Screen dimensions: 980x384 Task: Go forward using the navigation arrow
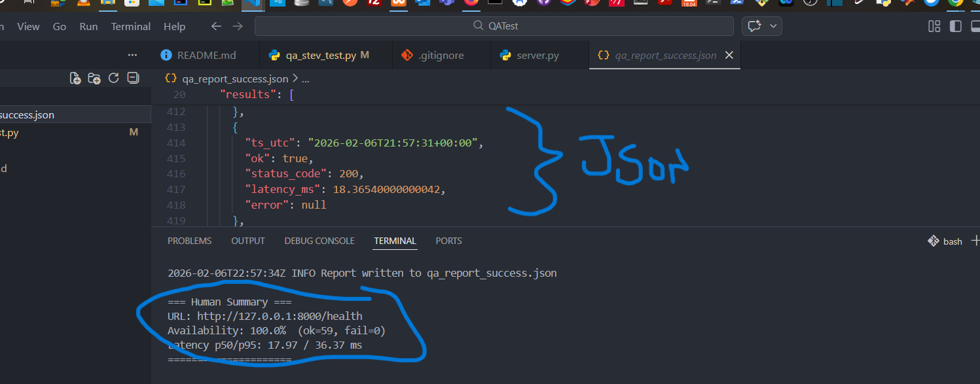tap(238, 26)
